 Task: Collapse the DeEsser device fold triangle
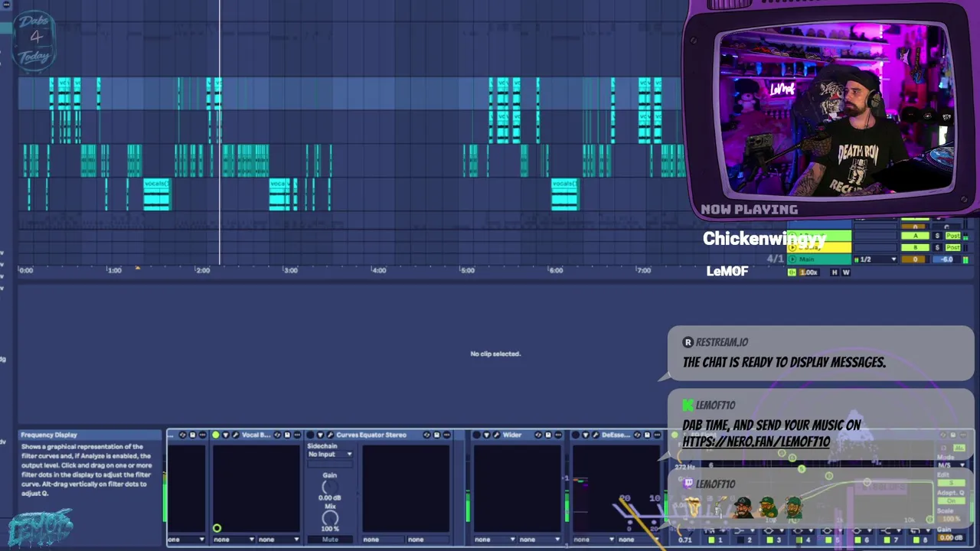(585, 435)
